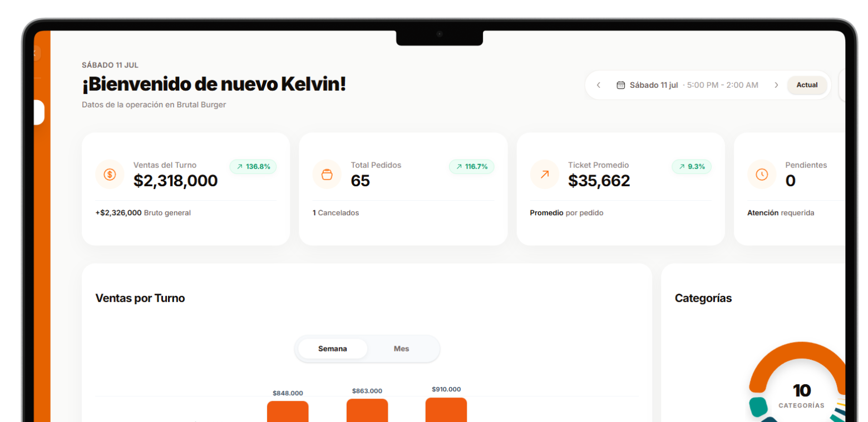Click the dollar coin icon beside Ventas del Turno
The height and width of the screenshot is (422, 868).
(110, 174)
